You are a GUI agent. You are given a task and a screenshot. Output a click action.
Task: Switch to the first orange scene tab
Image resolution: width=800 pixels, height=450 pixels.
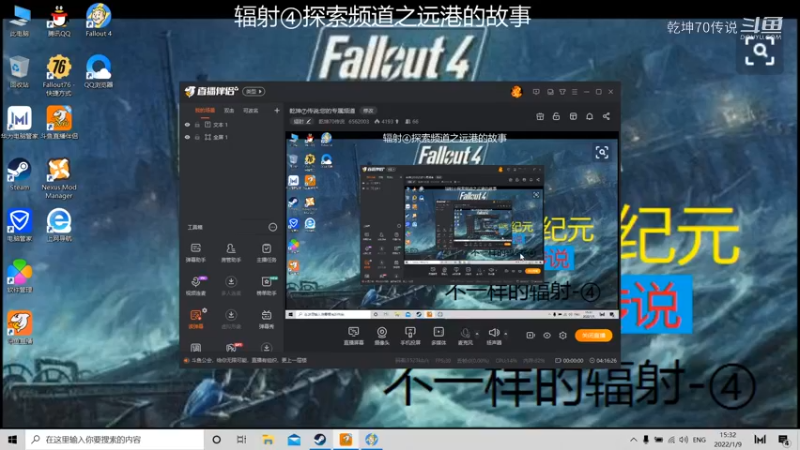(x=205, y=110)
